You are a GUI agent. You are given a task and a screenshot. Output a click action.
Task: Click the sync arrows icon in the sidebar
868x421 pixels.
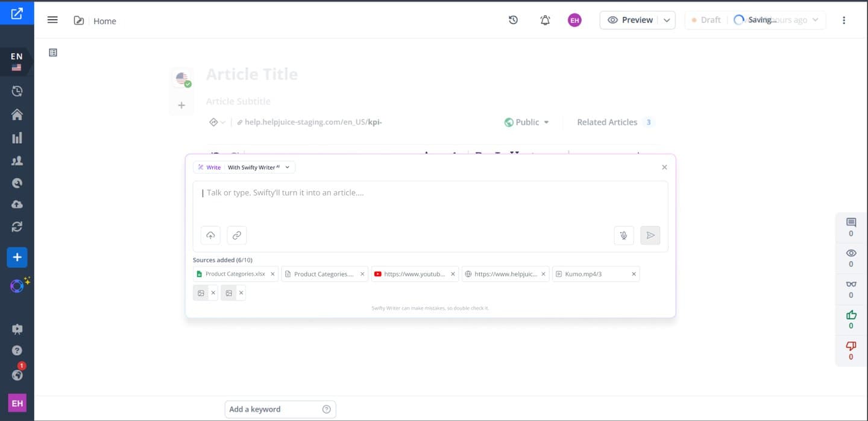(17, 227)
